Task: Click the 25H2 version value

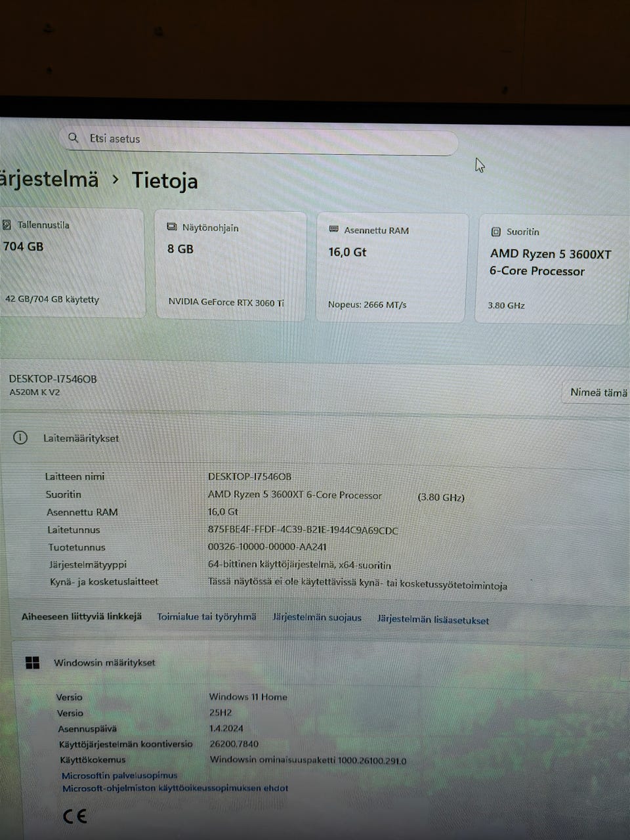Action: (220, 713)
